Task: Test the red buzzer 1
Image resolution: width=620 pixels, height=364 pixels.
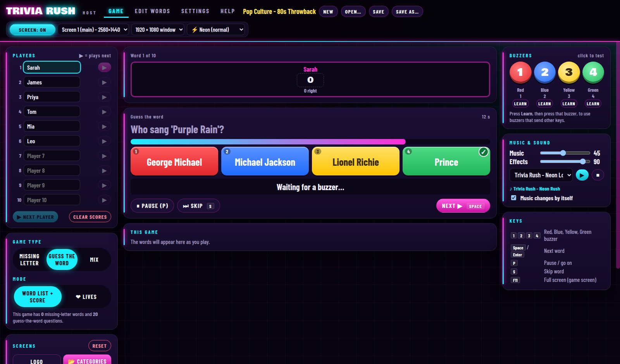Action: point(520,72)
